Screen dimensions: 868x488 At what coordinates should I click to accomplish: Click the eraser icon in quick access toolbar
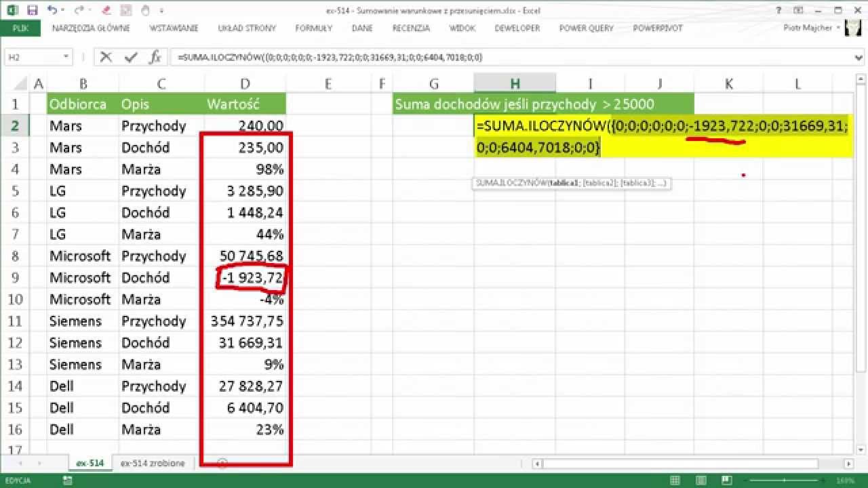pyautogui.click(x=105, y=11)
